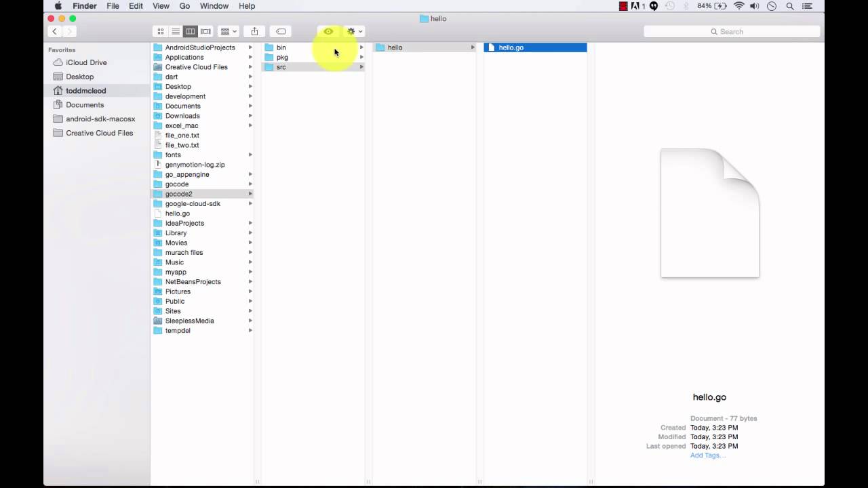Click the Time Machine menu bar icon
The height and width of the screenshot is (488, 868).
pos(669,6)
